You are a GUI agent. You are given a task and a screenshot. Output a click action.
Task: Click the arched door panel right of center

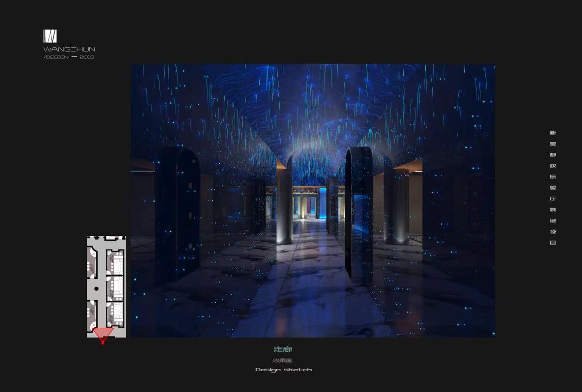coord(359,212)
